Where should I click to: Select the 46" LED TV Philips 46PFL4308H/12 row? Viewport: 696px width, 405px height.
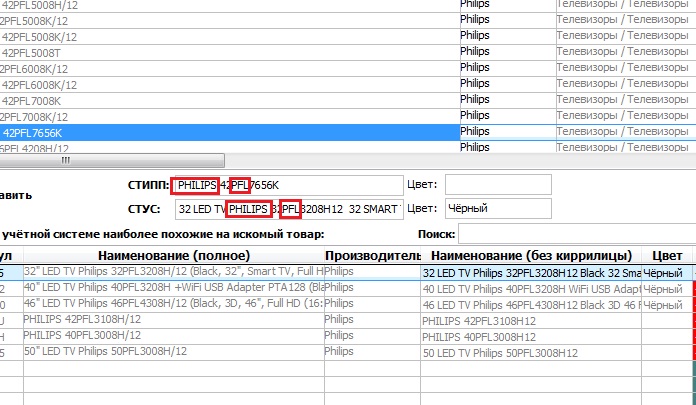point(174,304)
